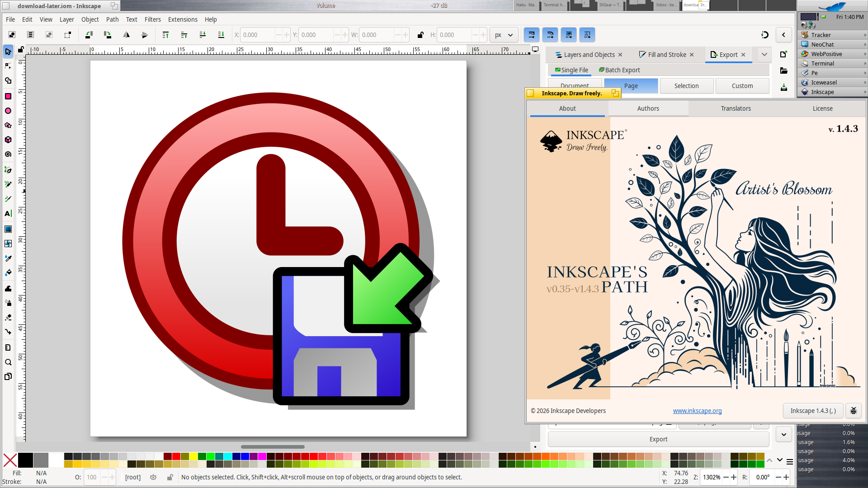
Task: Click the X position input field
Action: pos(259,35)
